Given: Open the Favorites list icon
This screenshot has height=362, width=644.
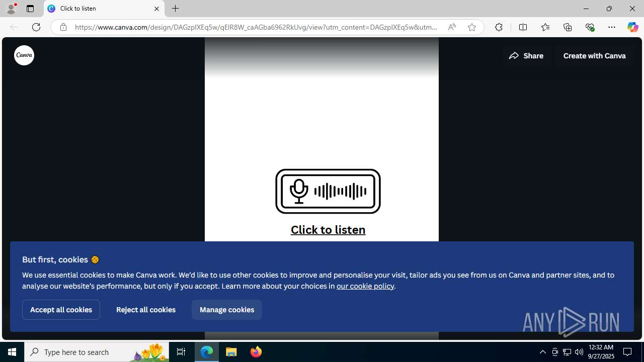Looking at the screenshot, I should coord(545,27).
